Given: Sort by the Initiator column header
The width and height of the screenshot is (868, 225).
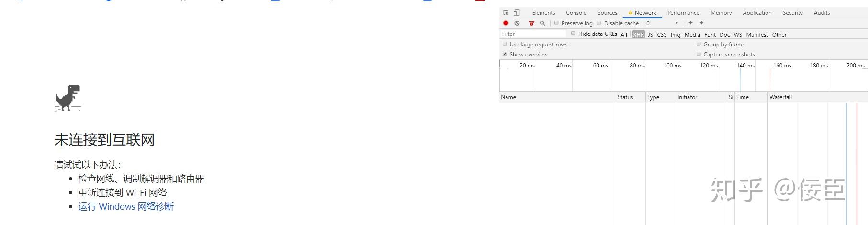Looking at the screenshot, I should tap(701, 97).
